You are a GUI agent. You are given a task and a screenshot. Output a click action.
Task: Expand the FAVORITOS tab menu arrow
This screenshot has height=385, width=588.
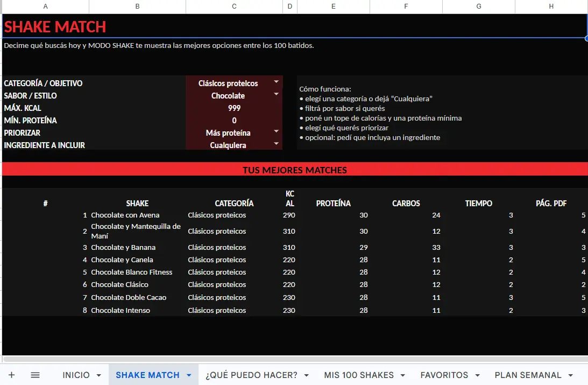tap(477, 375)
